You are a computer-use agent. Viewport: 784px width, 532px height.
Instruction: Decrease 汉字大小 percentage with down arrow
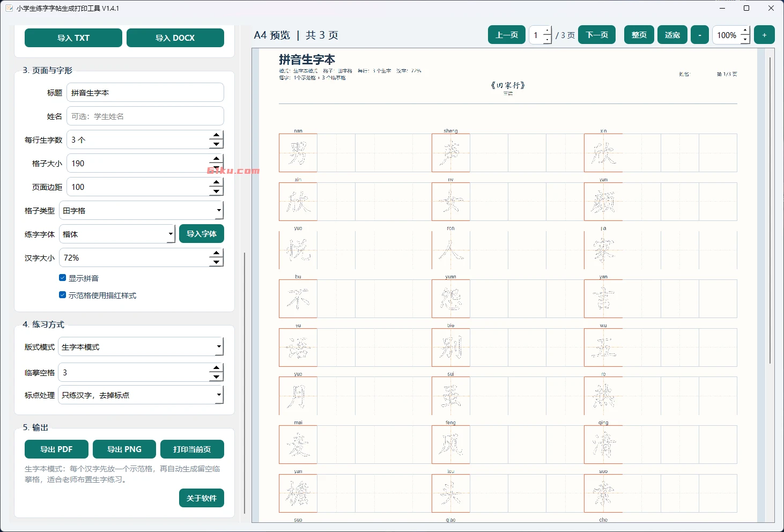click(x=216, y=262)
